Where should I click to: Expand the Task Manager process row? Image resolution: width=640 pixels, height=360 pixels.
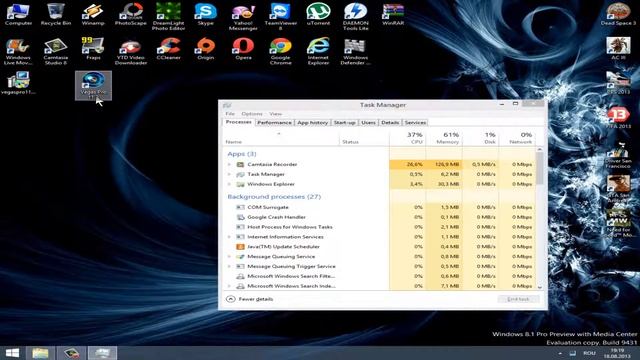[x=229, y=174]
